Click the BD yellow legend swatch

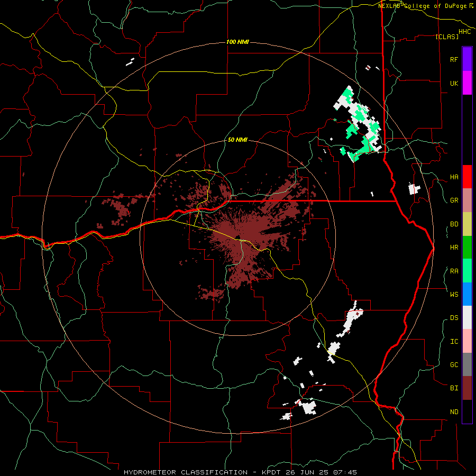coord(467,224)
